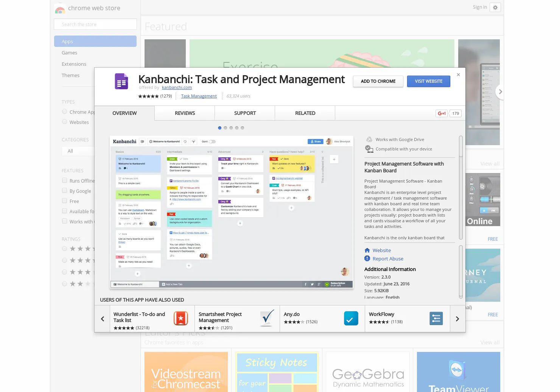The height and width of the screenshot is (392, 560).
Task: Open the GeoGebra app tile
Action: pos(368,372)
